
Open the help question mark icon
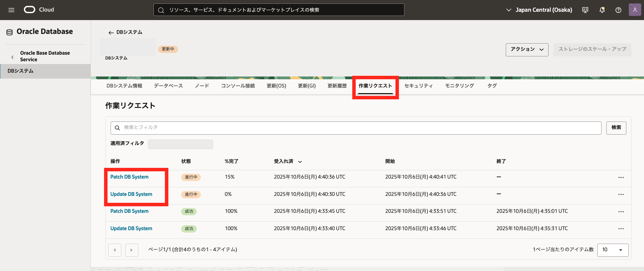click(x=618, y=10)
